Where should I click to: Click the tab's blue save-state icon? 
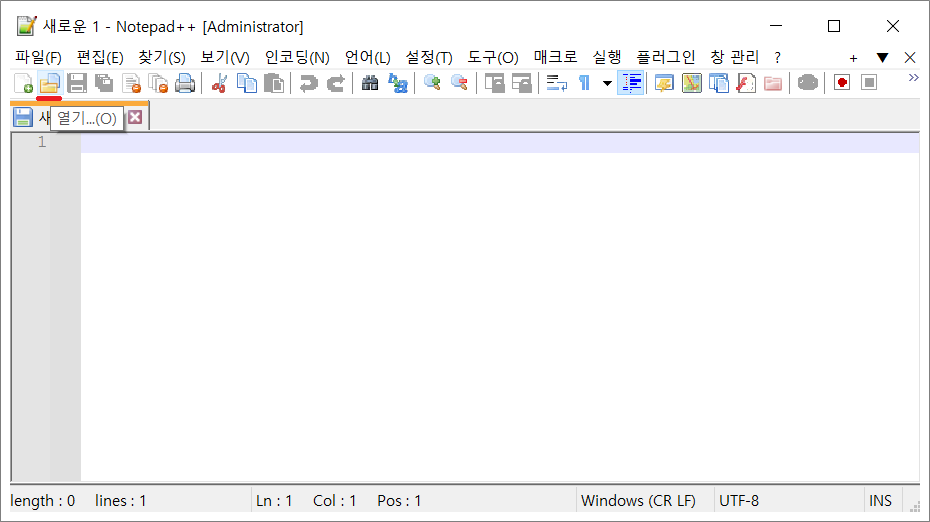[x=23, y=117]
